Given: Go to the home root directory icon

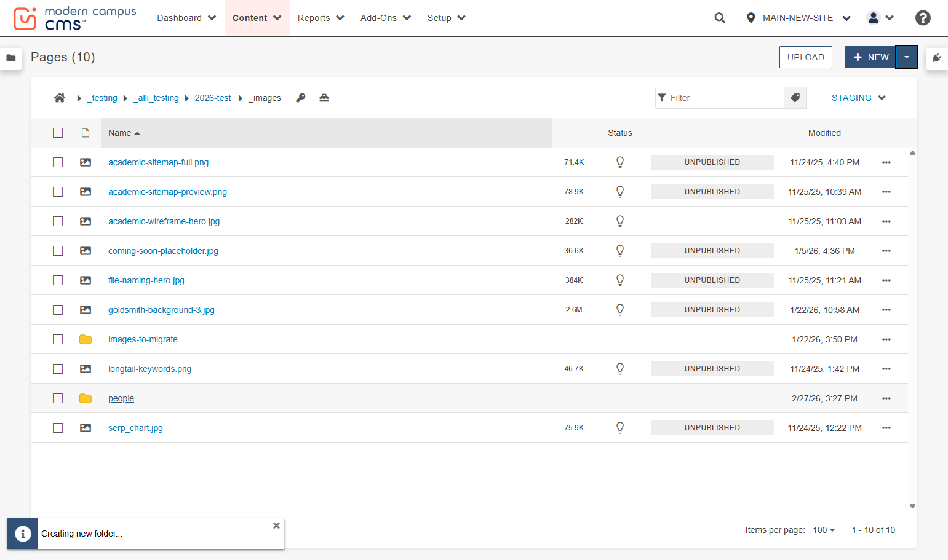Looking at the screenshot, I should tap(60, 98).
